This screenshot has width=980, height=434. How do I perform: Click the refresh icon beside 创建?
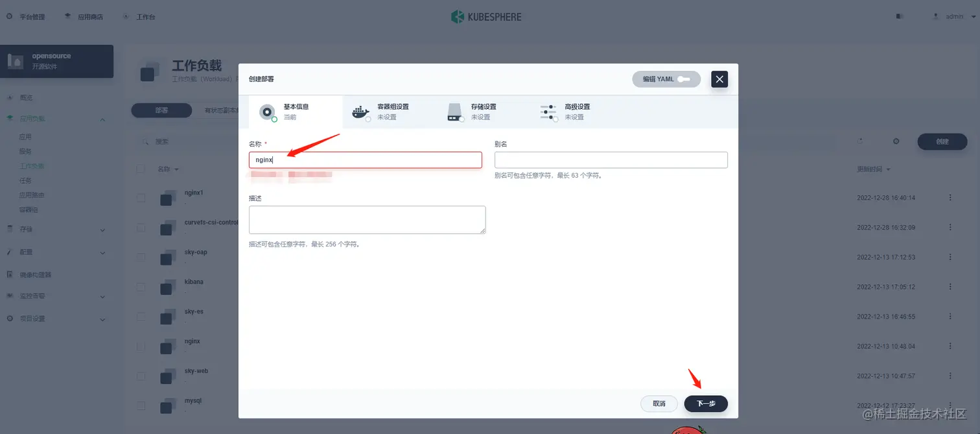(860, 141)
